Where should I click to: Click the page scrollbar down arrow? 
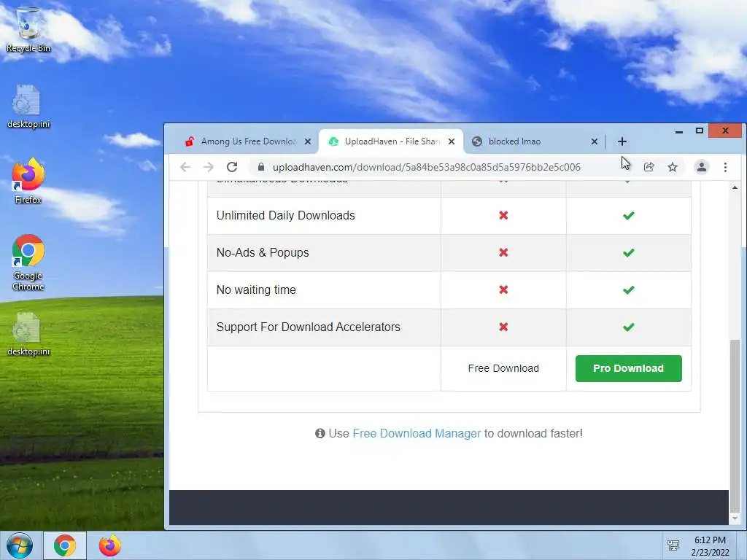[x=735, y=518]
